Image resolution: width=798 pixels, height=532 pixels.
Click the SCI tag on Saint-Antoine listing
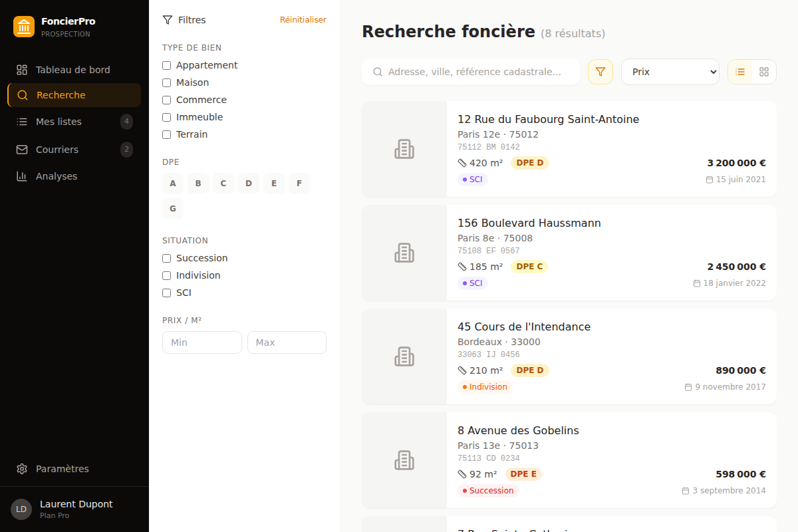[x=473, y=180]
